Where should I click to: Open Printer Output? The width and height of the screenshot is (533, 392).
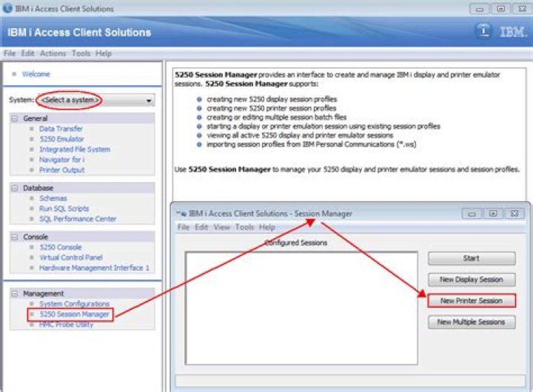pos(62,170)
